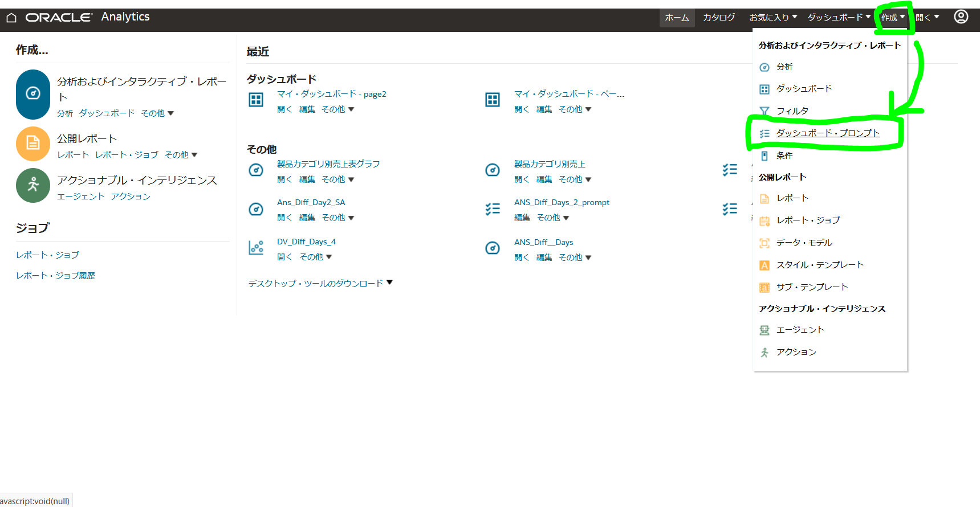
Task: Click the prompt icon for ANS_Diff_Days_2_prompt
Action: tap(493, 209)
